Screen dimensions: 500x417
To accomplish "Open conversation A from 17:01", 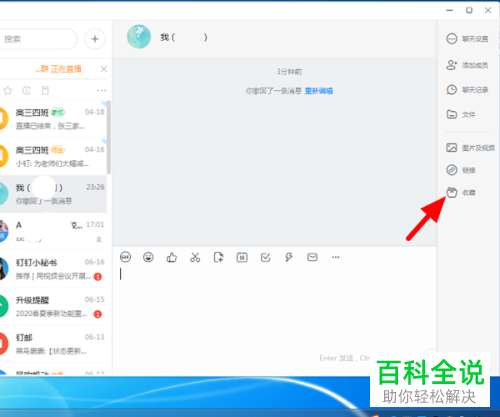I will click(x=53, y=231).
